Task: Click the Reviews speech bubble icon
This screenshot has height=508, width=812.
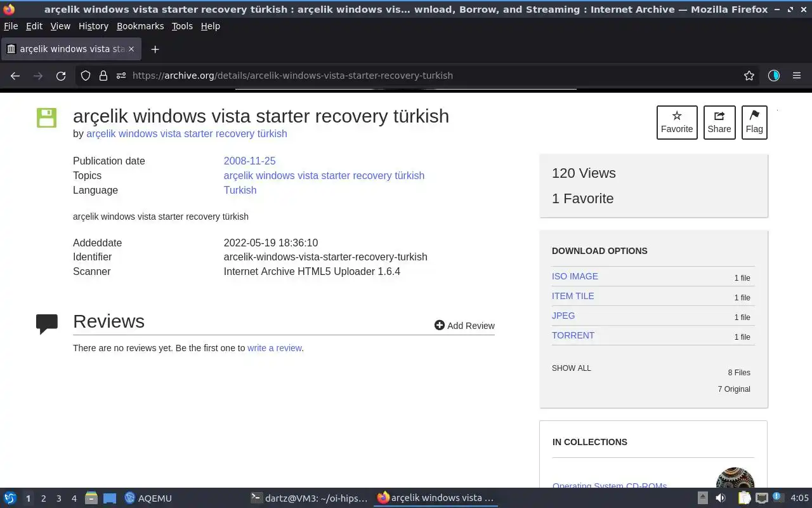Action: click(x=47, y=324)
